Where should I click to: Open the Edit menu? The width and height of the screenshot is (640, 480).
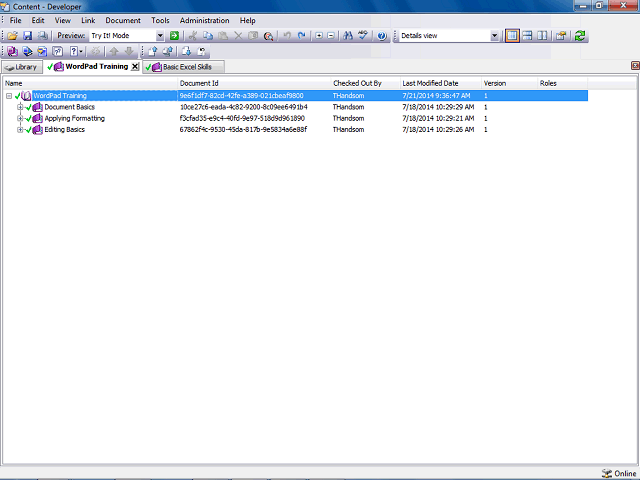(x=38, y=20)
